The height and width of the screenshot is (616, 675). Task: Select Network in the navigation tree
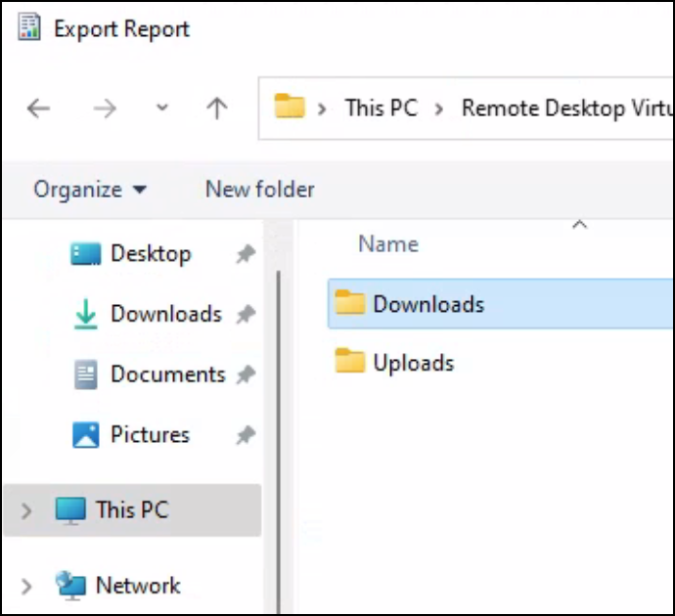137,586
